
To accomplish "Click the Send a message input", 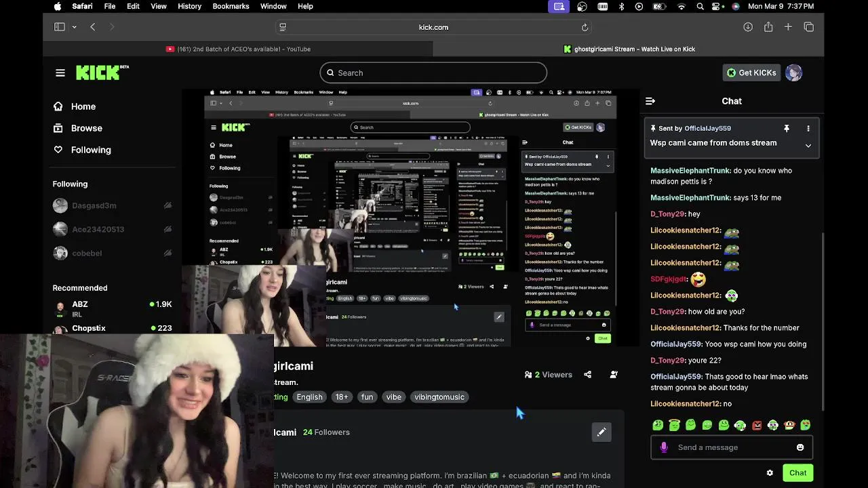I will tap(732, 447).
